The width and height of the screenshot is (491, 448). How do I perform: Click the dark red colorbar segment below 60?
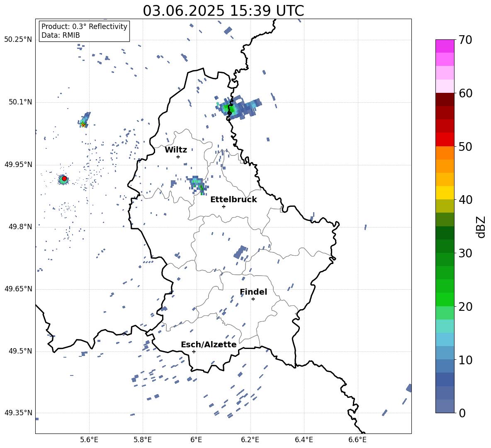point(445,99)
